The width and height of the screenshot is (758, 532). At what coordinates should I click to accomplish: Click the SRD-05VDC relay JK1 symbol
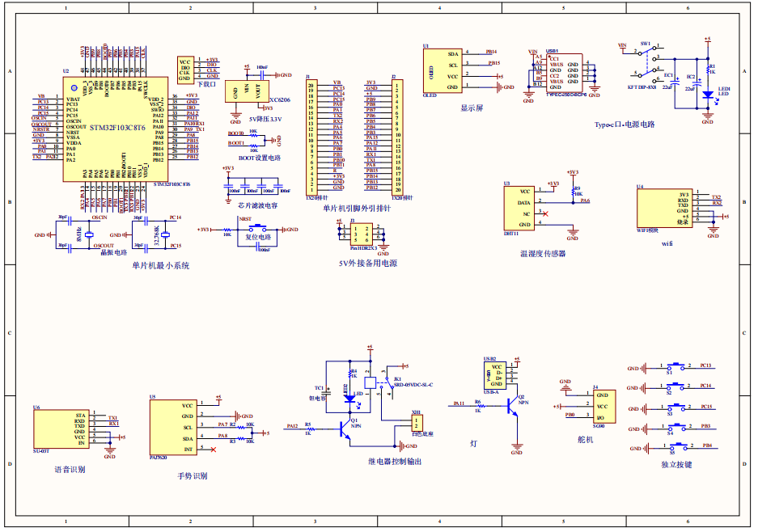[x=371, y=382]
